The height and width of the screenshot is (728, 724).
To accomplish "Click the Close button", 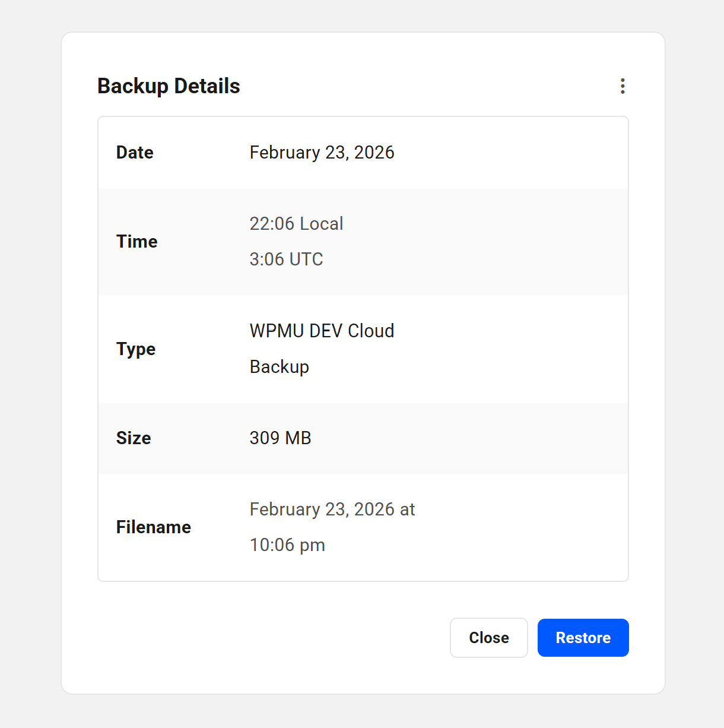I will [488, 638].
